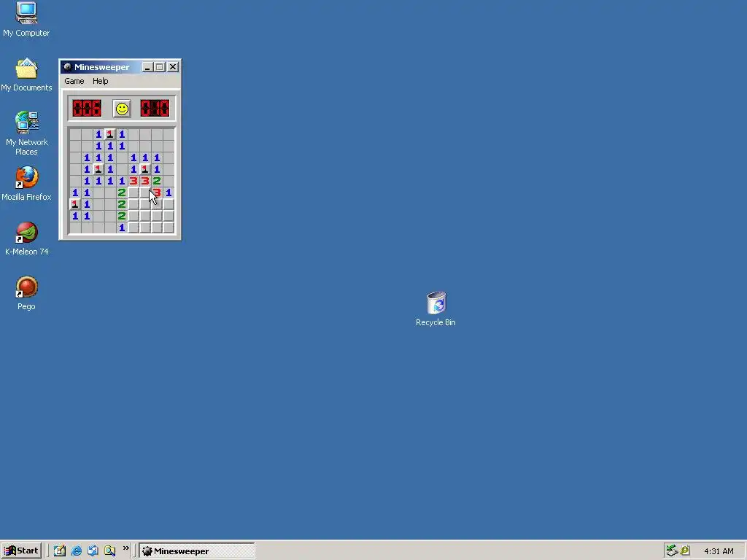Close the Minesweeper window
Viewport: 747px width, 560px height.
[x=173, y=67]
